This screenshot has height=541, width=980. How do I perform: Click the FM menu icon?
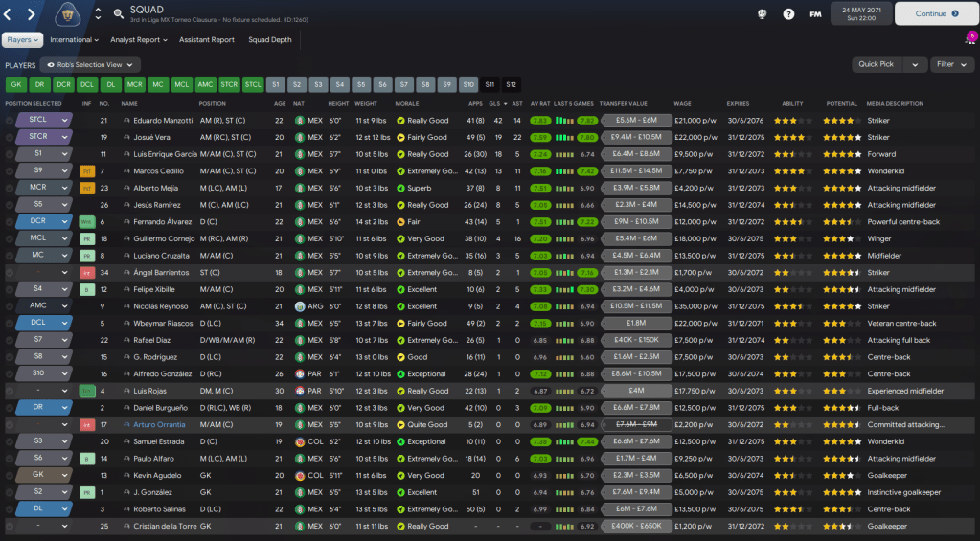pyautogui.click(x=815, y=14)
